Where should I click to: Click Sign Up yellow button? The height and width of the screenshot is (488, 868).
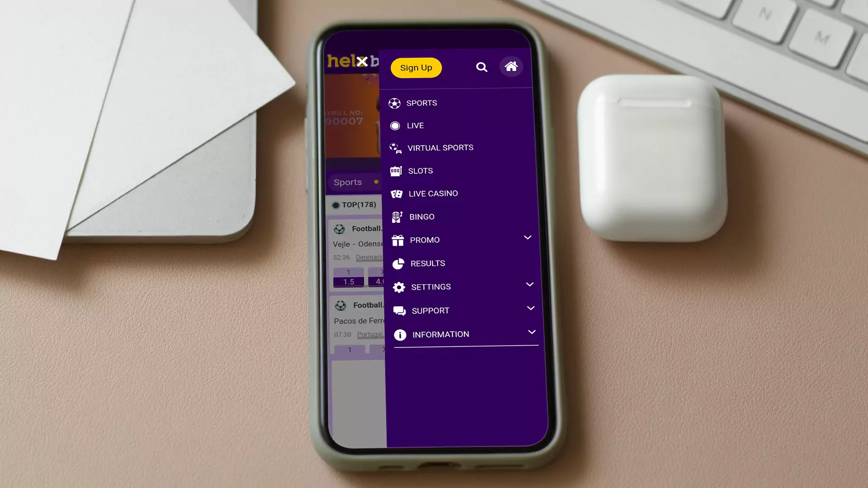click(x=416, y=67)
